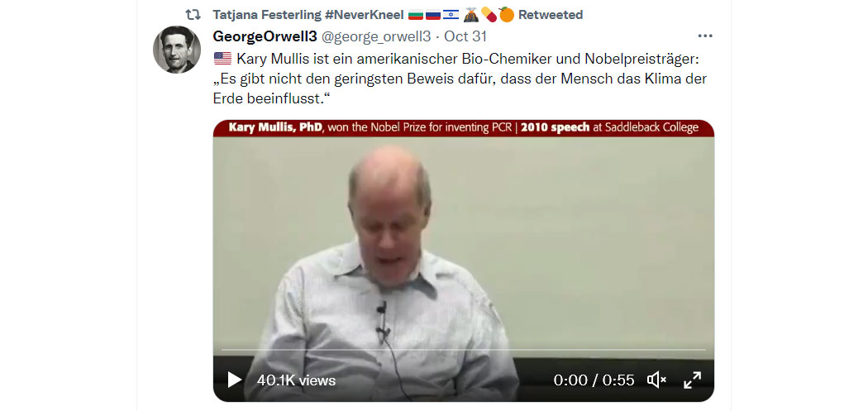Open GeorgeOrwell3's profile picture
This screenshot has width=868, height=411.
[x=177, y=50]
